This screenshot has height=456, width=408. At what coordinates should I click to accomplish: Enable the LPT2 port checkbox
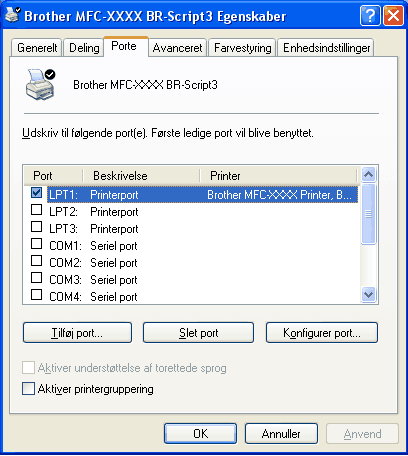pos(36,210)
